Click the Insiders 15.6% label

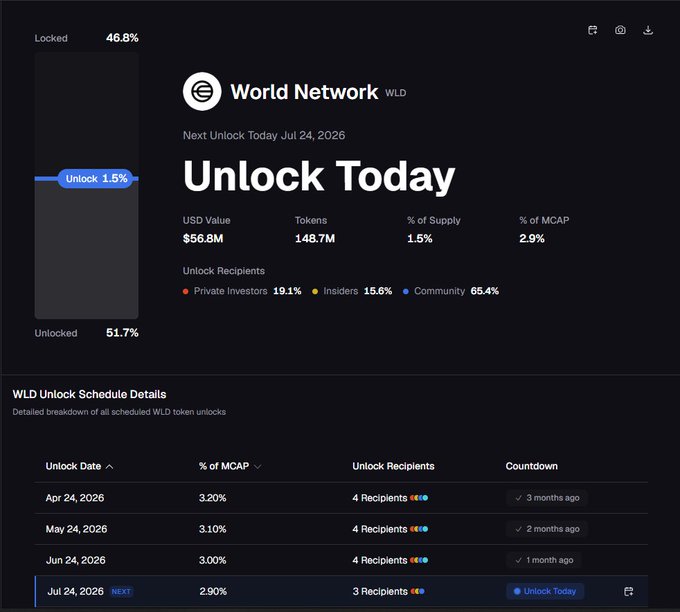tap(357, 291)
